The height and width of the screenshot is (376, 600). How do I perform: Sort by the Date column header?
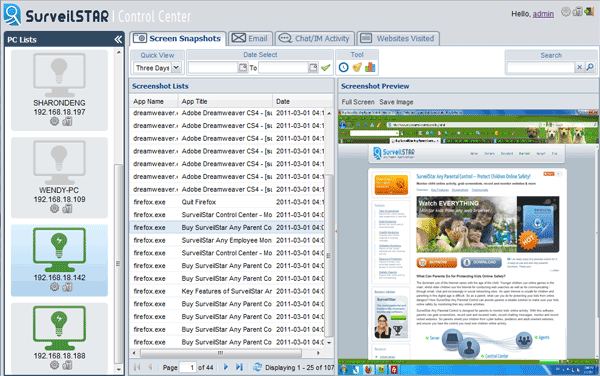point(302,101)
